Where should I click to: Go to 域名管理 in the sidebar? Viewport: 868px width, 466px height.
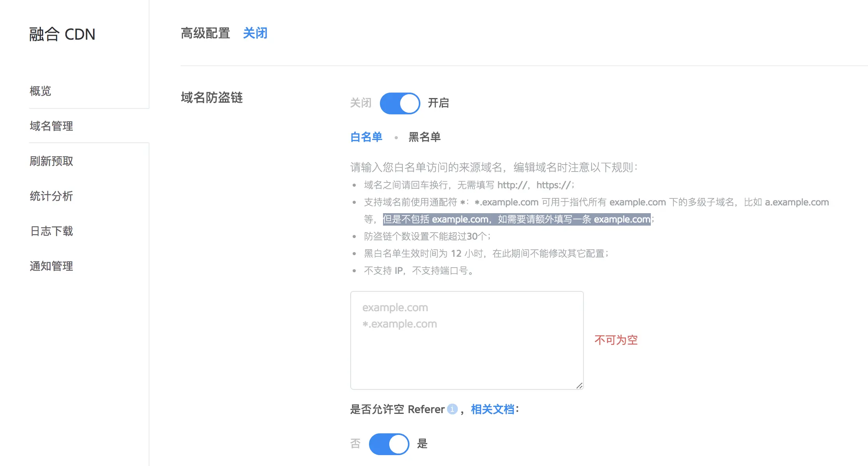point(51,126)
